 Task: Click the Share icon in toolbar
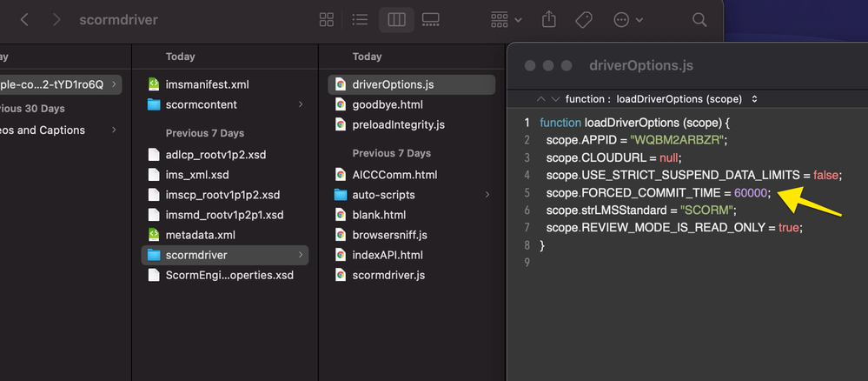548,19
